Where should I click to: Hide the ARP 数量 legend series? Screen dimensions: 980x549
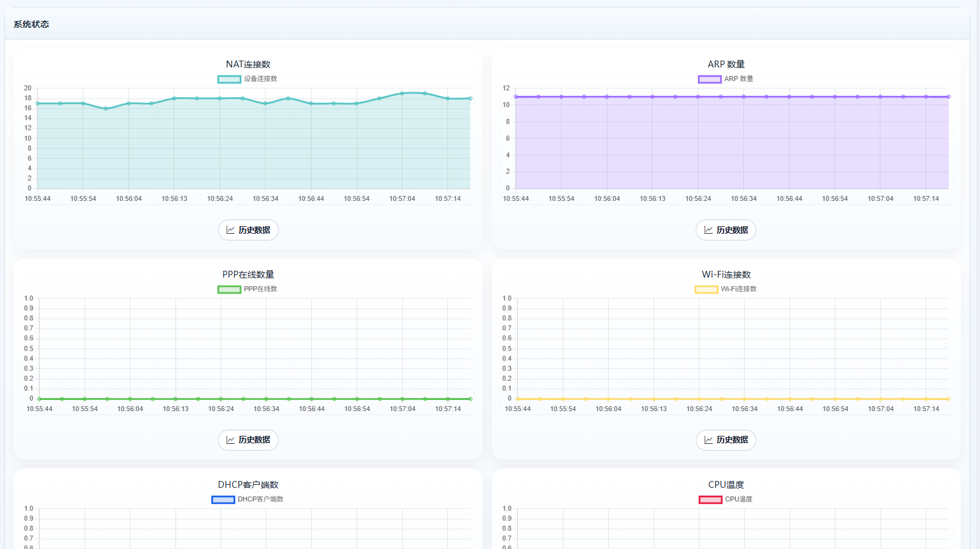click(725, 79)
